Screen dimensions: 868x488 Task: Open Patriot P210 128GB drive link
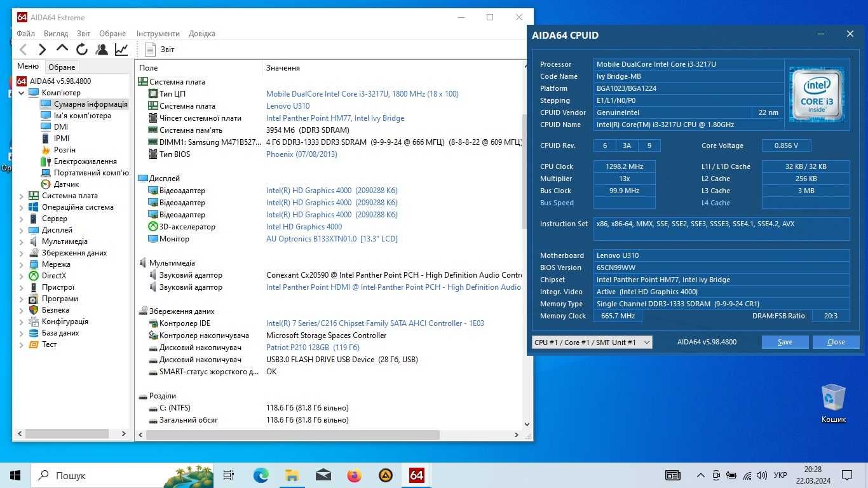coord(313,348)
